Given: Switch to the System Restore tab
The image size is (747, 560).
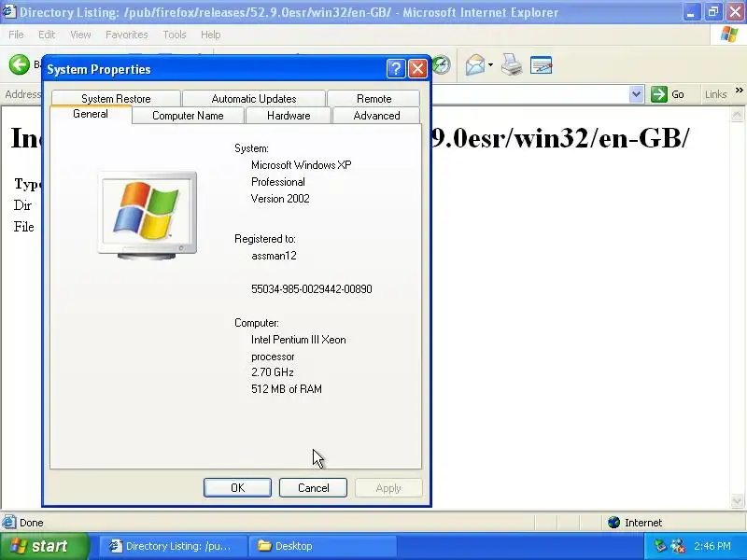Looking at the screenshot, I should 116,99.
